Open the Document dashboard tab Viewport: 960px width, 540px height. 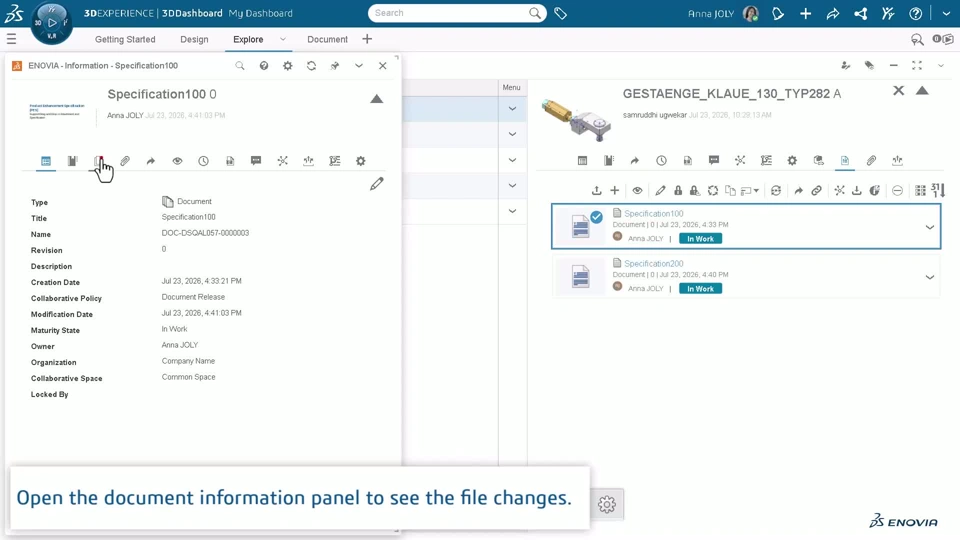[x=328, y=39]
